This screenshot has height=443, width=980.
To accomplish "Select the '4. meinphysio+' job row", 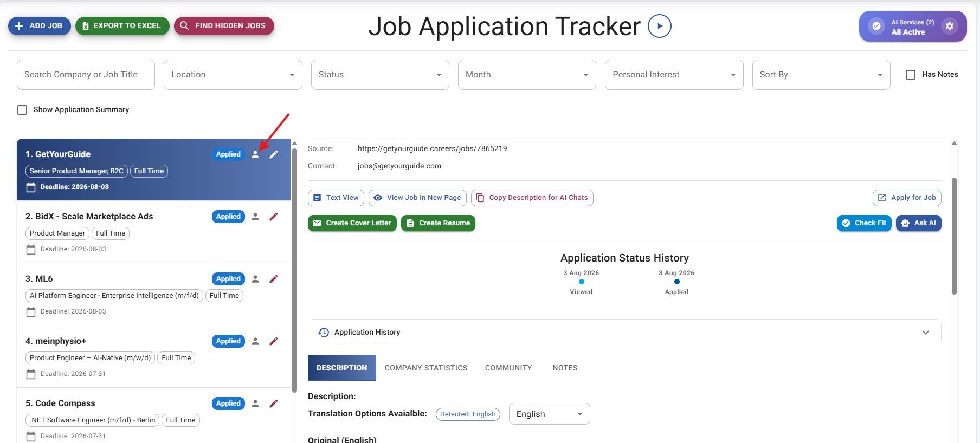I will (x=154, y=357).
